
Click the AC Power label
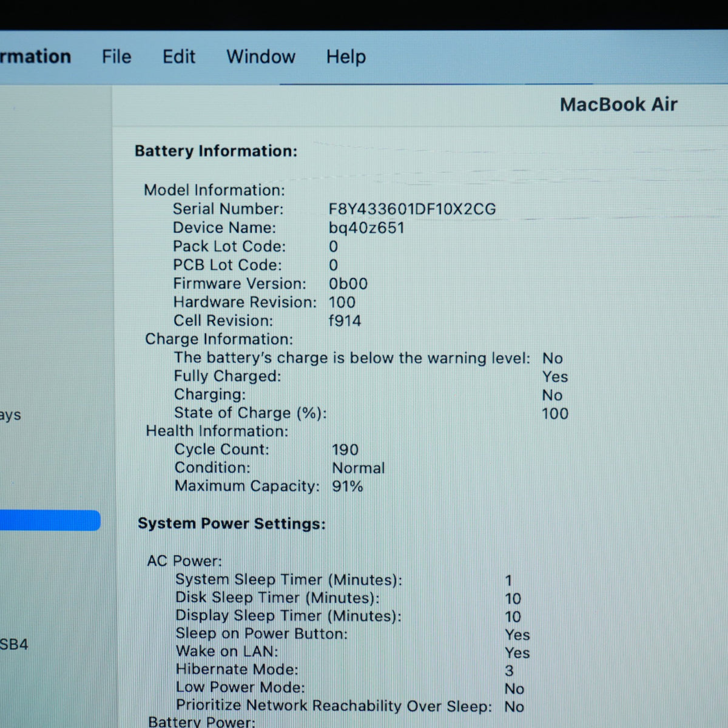pos(184,561)
